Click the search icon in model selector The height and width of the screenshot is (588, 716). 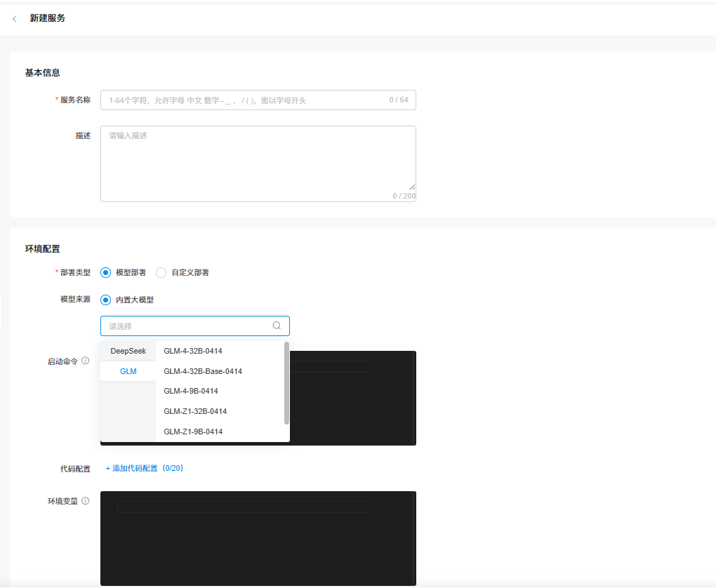pyautogui.click(x=277, y=326)
